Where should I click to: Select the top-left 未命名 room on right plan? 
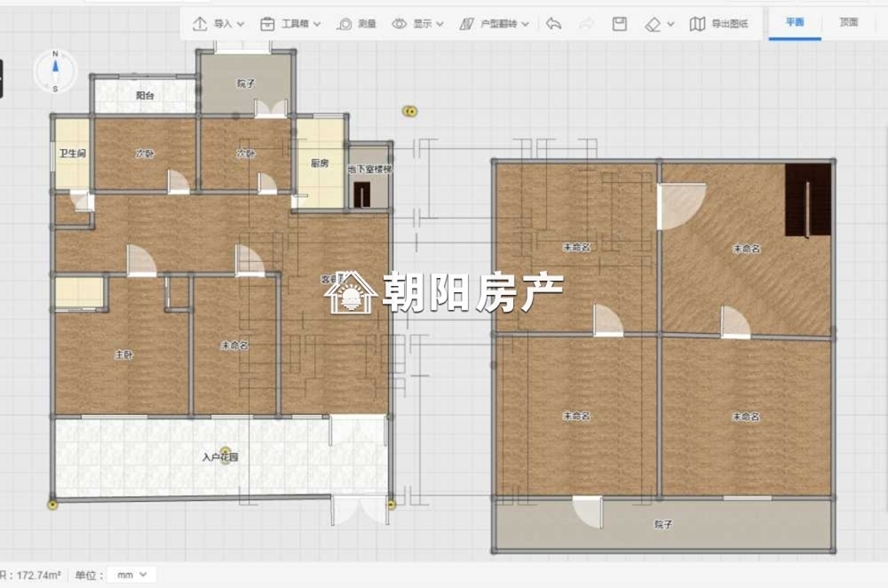click(x=576, y=248)
